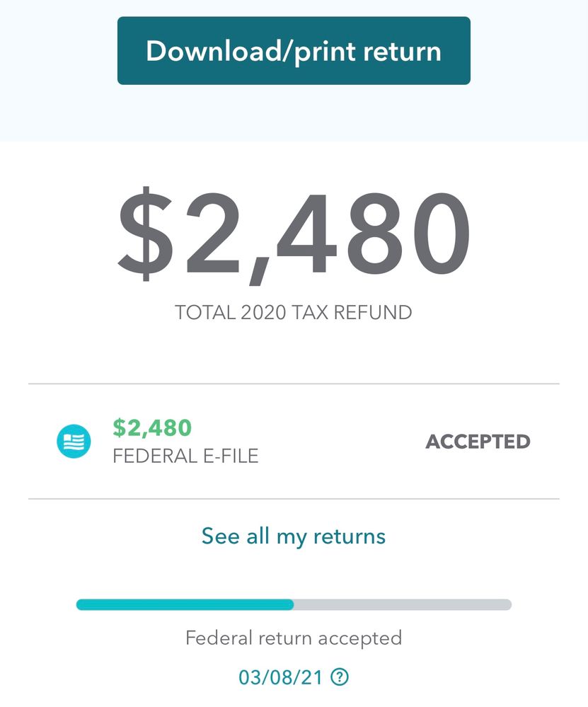Click the green $2,480 federal amount

click(152, 427)
